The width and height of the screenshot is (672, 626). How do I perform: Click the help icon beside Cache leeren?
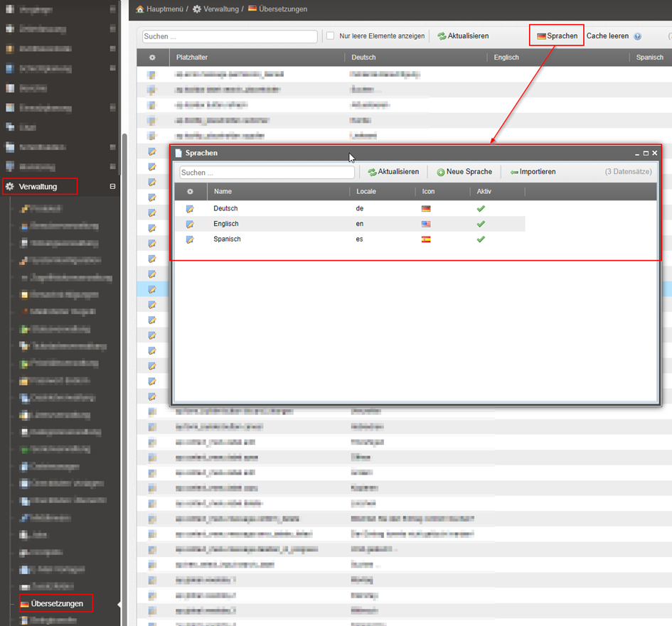(x=637, y=36)
